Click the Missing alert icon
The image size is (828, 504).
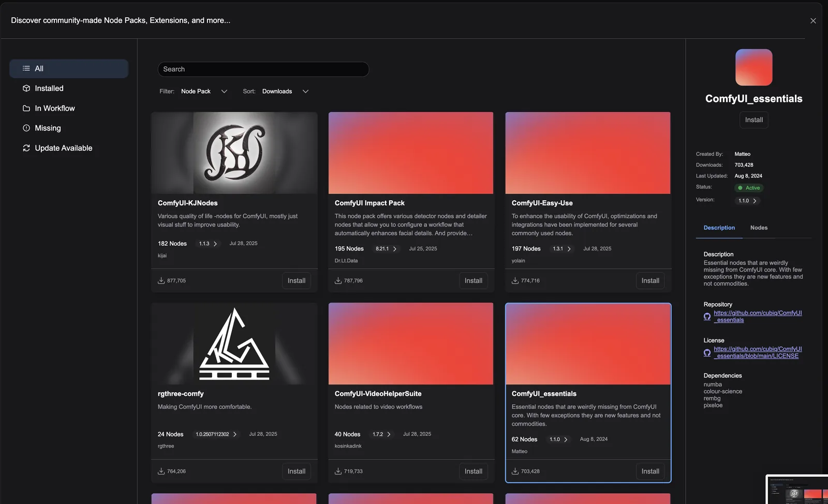click(x=26, y=128)
